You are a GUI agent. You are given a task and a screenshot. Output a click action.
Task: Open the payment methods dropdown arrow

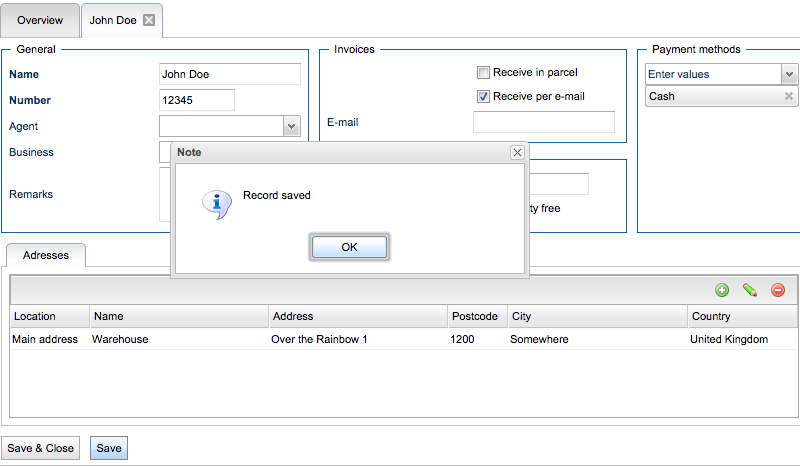pos(789,74)
